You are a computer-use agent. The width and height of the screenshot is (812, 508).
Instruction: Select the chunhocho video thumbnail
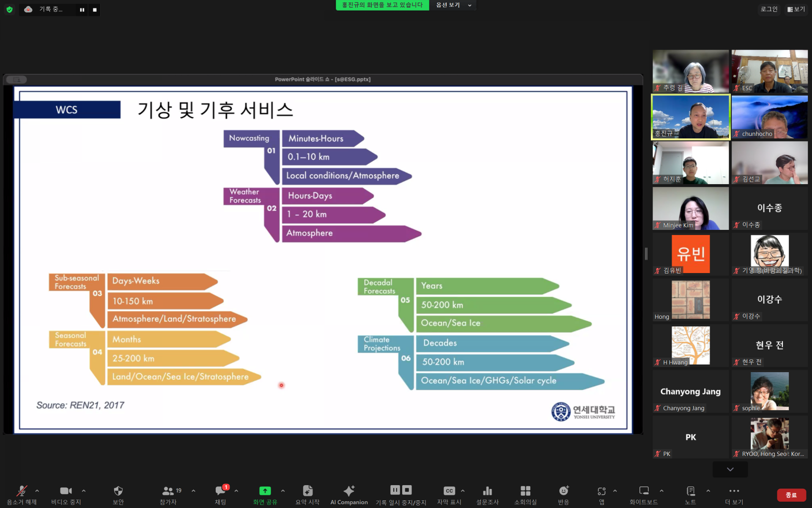coord(769,117)
